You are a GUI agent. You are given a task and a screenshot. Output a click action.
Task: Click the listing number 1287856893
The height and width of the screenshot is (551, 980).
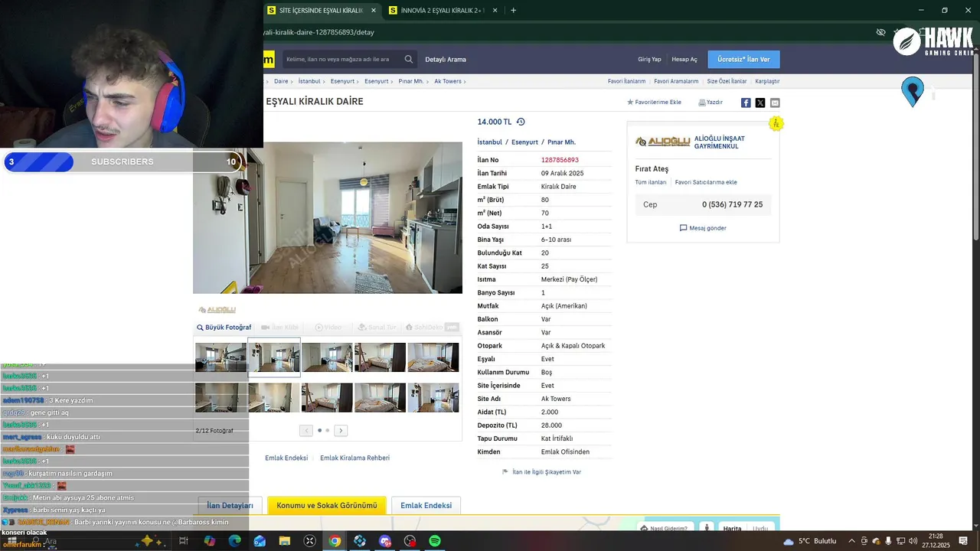click(560, 160)
